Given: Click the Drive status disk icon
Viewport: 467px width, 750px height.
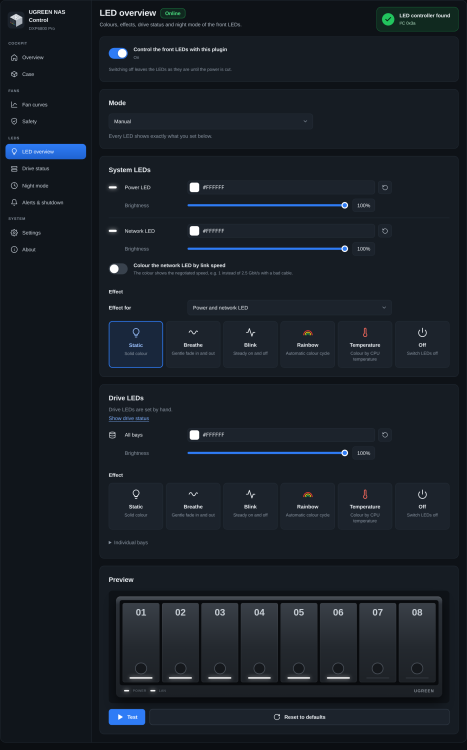Looking at the screenshot, I should click(x=14, y=169).
